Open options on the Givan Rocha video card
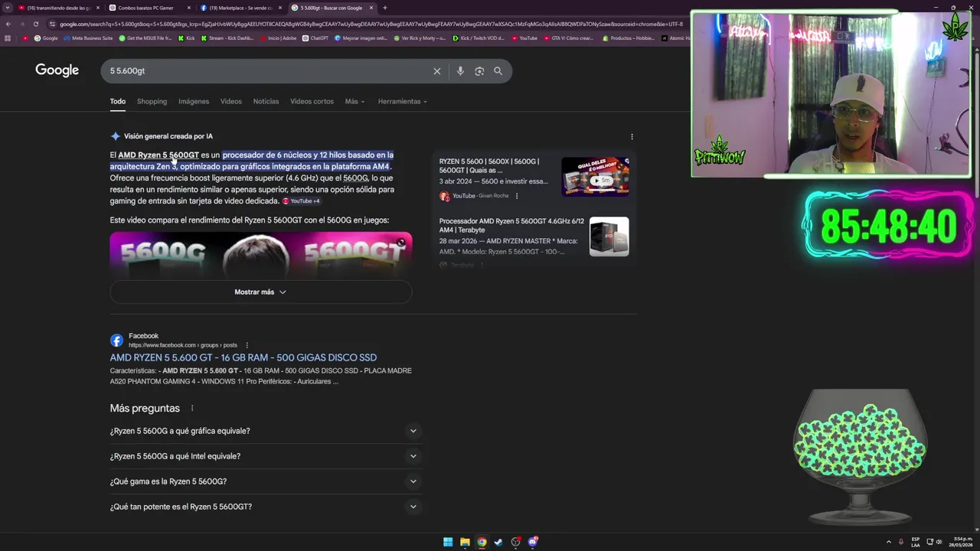 point(517,196)
